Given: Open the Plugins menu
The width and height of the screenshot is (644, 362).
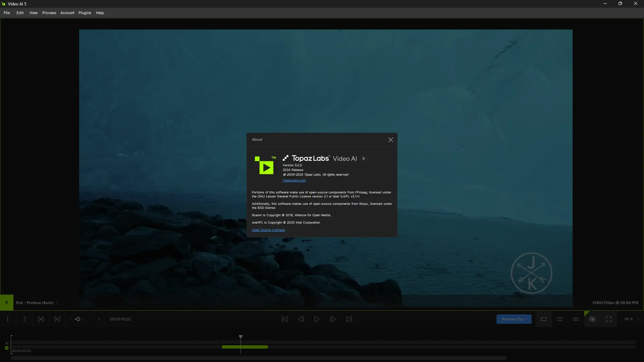Looking at the screenshot, I should [85, 13].
